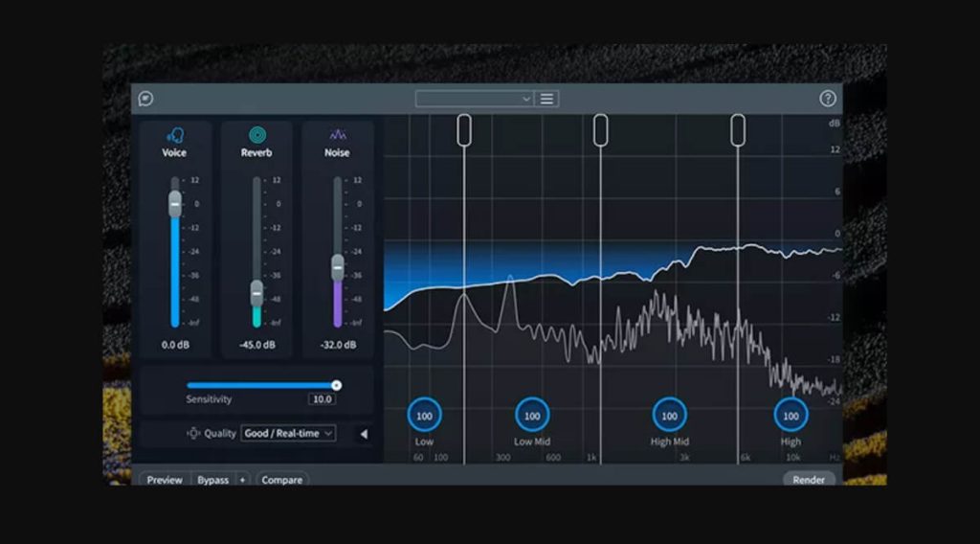Click the Voice label

point(174,152)
